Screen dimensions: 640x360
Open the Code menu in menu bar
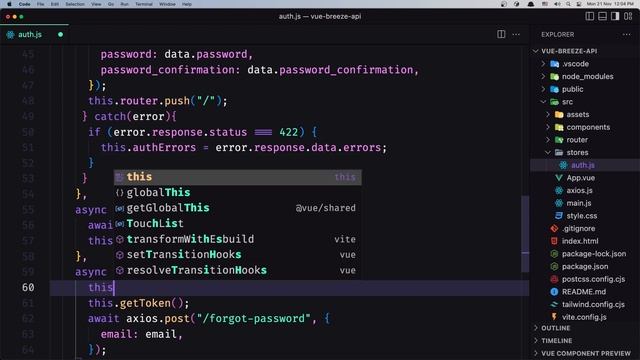[24, 4]
